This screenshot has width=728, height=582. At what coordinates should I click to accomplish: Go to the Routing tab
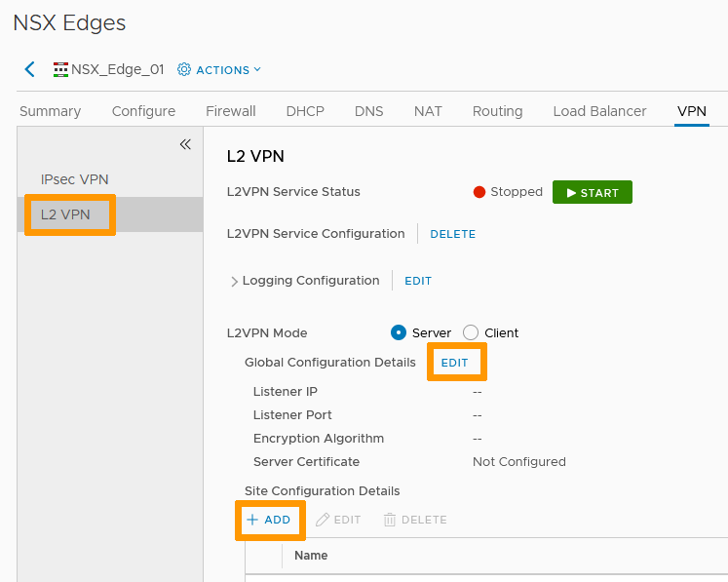click(497, 111)
